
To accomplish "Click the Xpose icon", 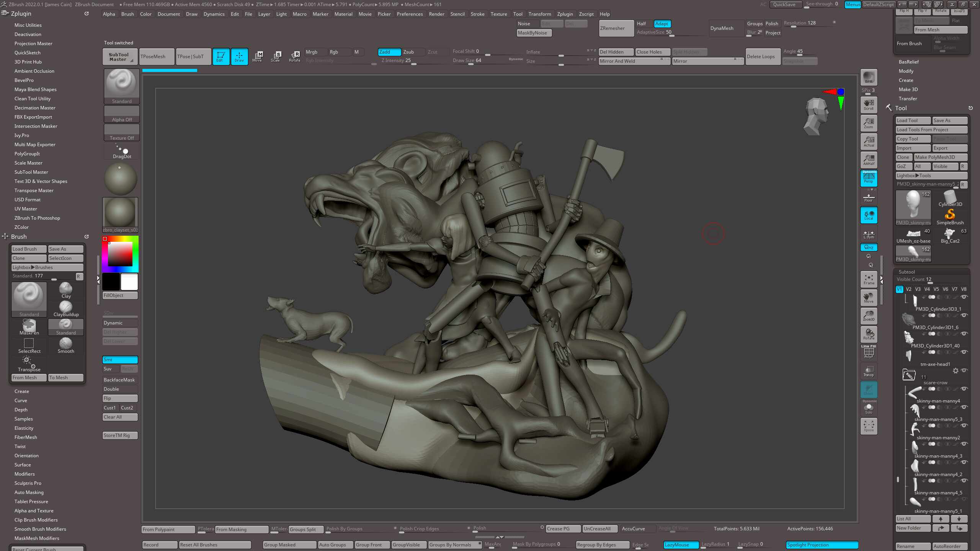I will (x=869, y=425).
